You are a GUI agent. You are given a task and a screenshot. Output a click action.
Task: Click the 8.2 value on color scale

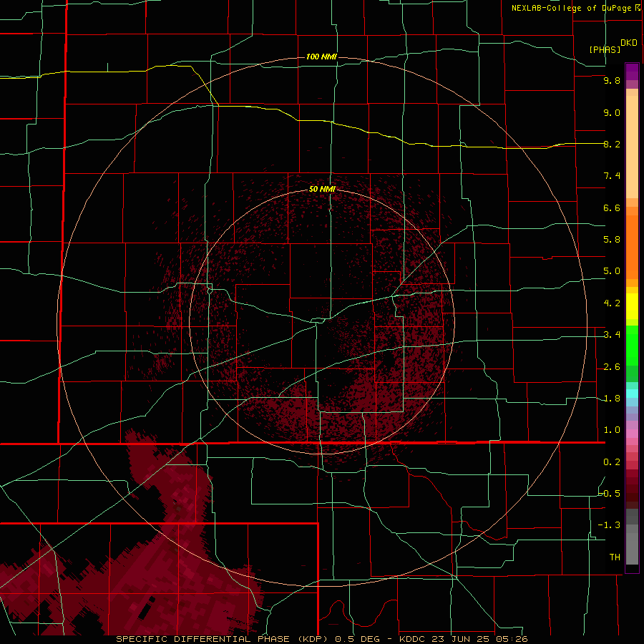[612, 144]
